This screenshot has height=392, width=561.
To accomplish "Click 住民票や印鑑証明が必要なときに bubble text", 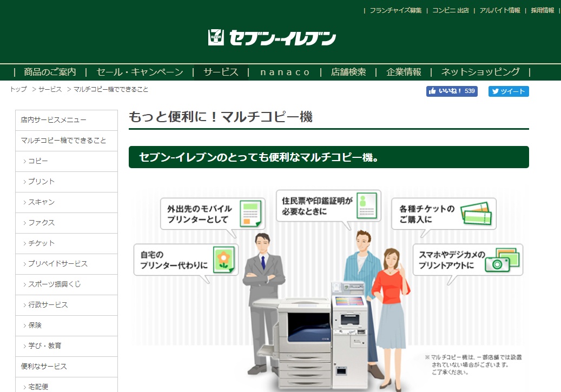I will pos(317,206).
